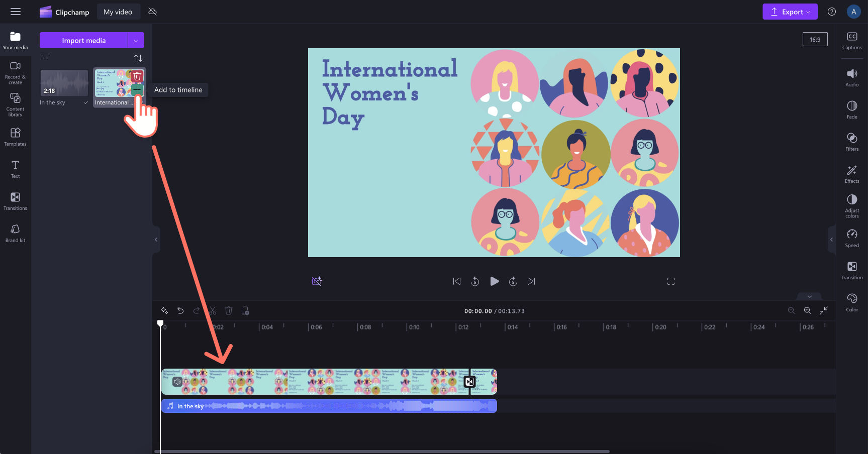The image size is (868, 454).
Task: Click the 16:9 aspect ratio button
Action: coord(815,39)
